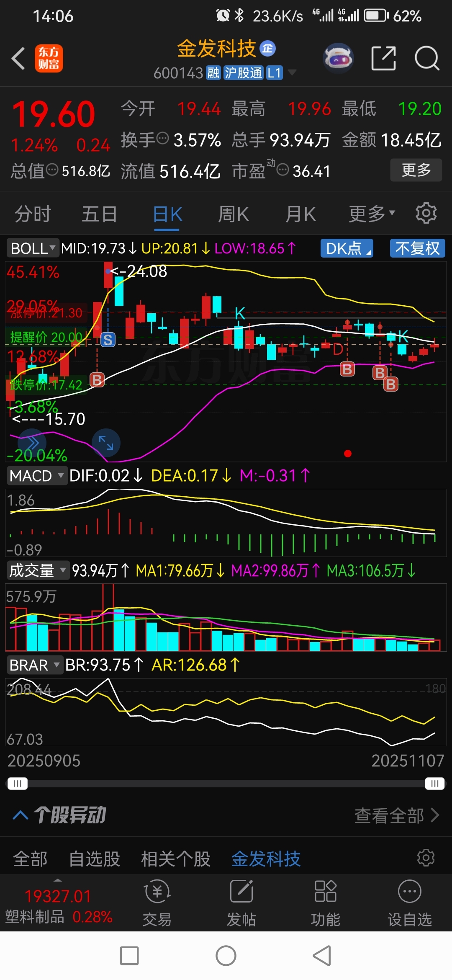Open 个股异动 settings gear icon
The height and width of the screenshot is (980, 452).
pyautogui.click(x=426, y=858)
